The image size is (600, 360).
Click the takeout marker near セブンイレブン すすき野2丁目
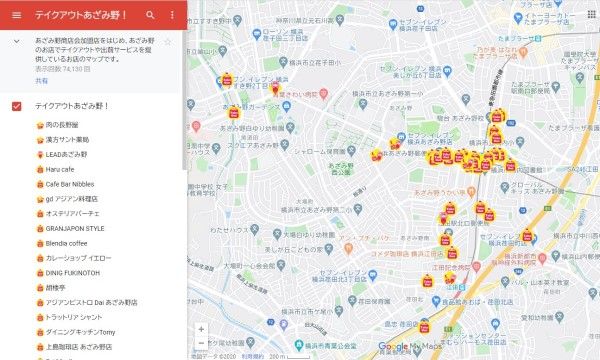click(227, 80)
